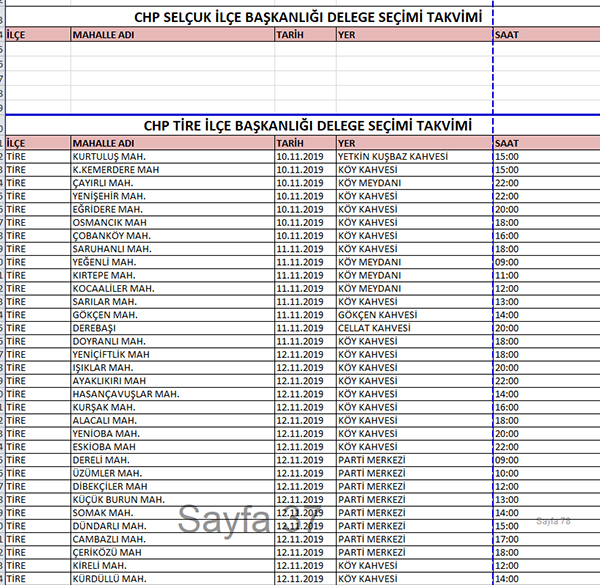Select the SARILAR MAH. cell
This screenshot has height=585, width=600.
tap(173, 302)
